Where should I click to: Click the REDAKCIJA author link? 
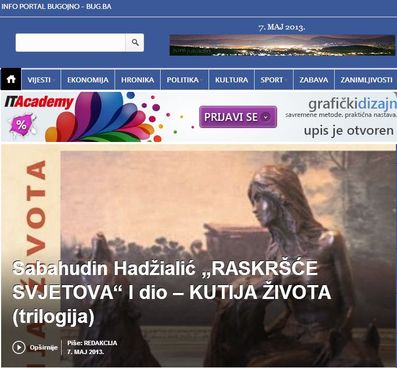point(100,343)
